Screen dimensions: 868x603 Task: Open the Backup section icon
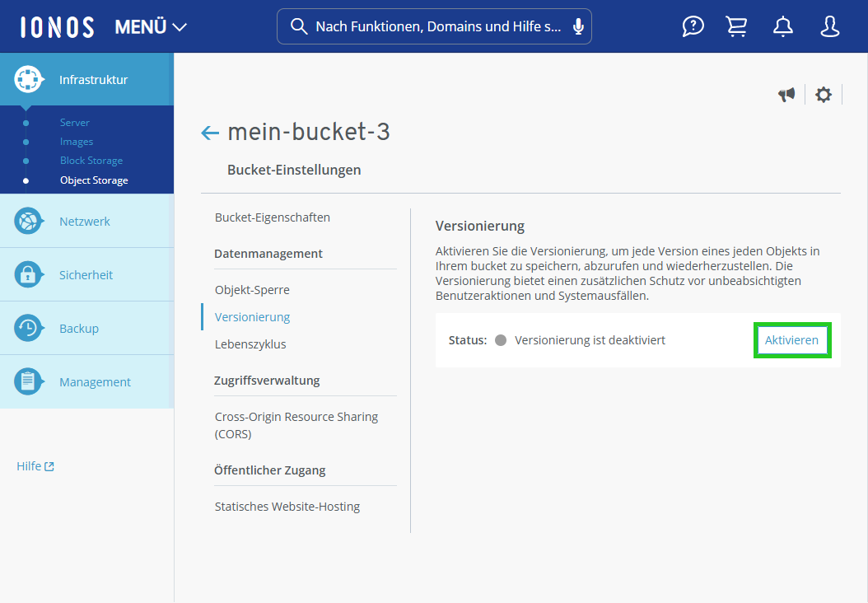[x=30, y=327]
